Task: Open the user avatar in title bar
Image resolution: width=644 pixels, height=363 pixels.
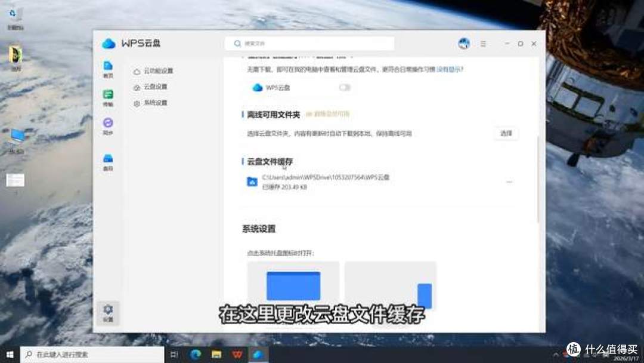Action: [x=464, y=43]
